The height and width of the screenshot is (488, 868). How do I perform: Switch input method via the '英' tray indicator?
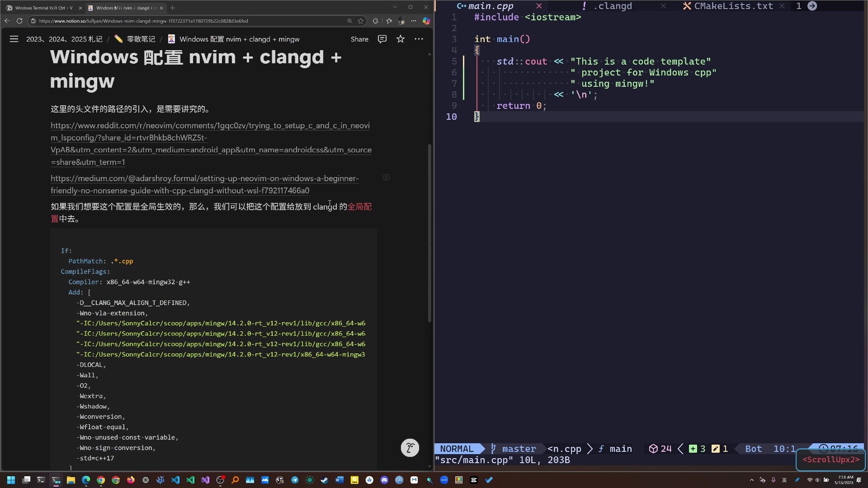point(784,480)
